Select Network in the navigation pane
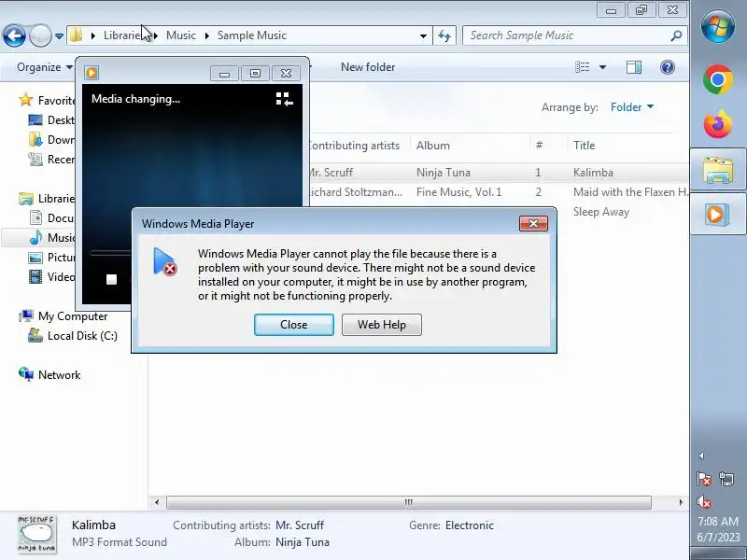Viewport: 747px width, 560px height. pyautogui.click(x=49, y=375)
